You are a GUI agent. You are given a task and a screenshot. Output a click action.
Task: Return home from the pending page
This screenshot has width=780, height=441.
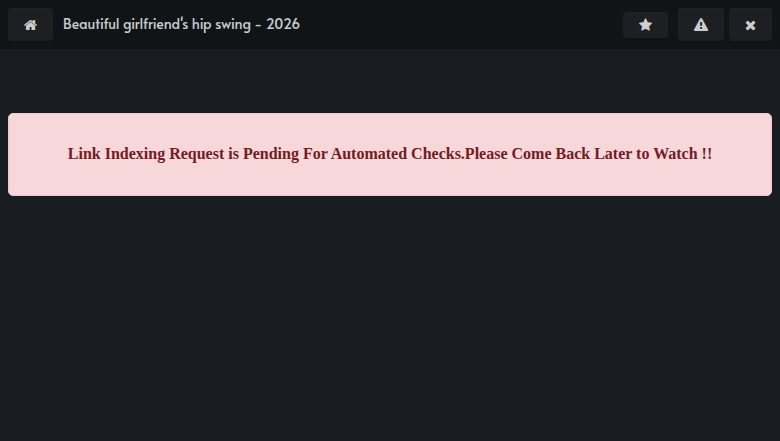click(x=30, y=25)
